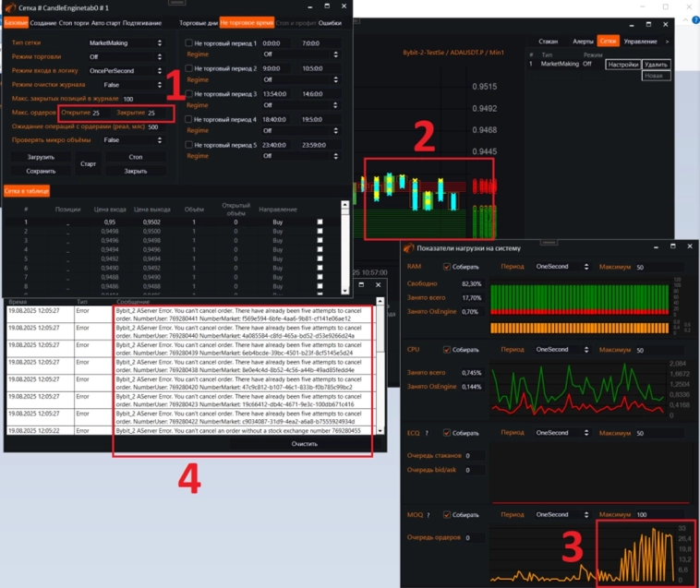Click the Очистить button under the error log
This screenshot has width=700, height=588.
coord(304,444)
